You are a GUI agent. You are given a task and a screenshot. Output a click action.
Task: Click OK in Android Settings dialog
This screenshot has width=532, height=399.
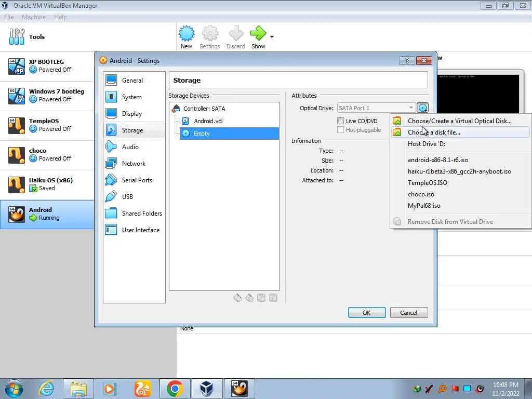[367, 312]
